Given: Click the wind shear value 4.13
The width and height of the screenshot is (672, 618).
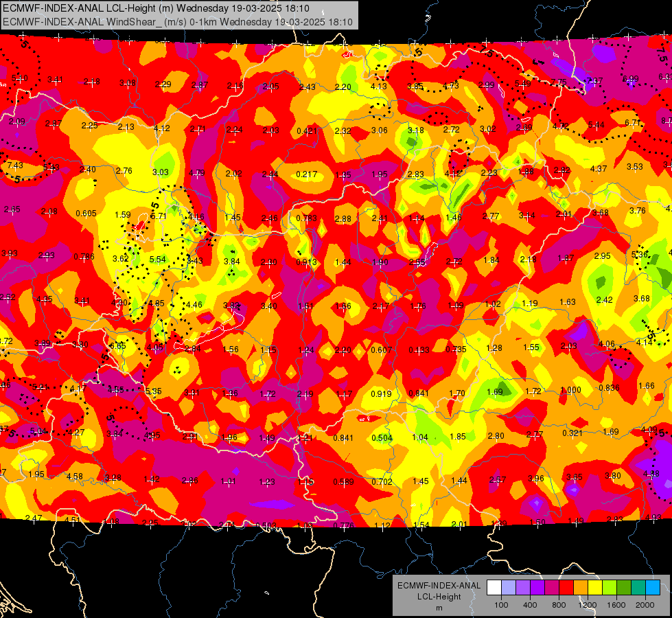Looking at the screenshot, I should pyautogui.click(x=378, y=86).
